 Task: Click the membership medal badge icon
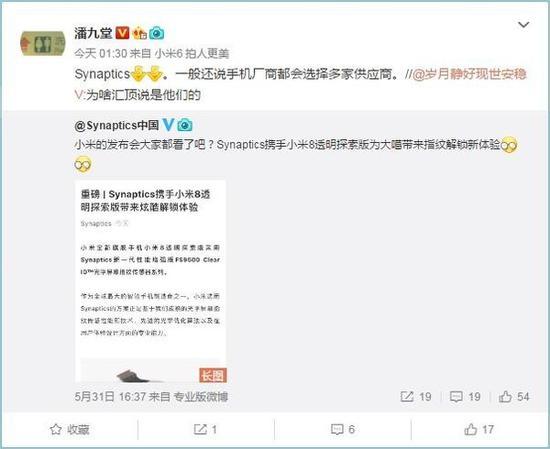[x=139, y=33]
